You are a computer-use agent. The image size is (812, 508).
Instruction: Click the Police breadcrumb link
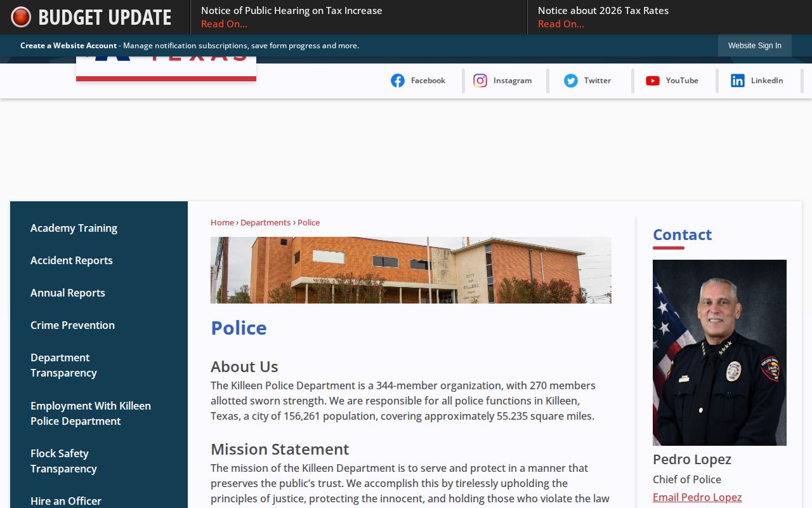[308, 222]
